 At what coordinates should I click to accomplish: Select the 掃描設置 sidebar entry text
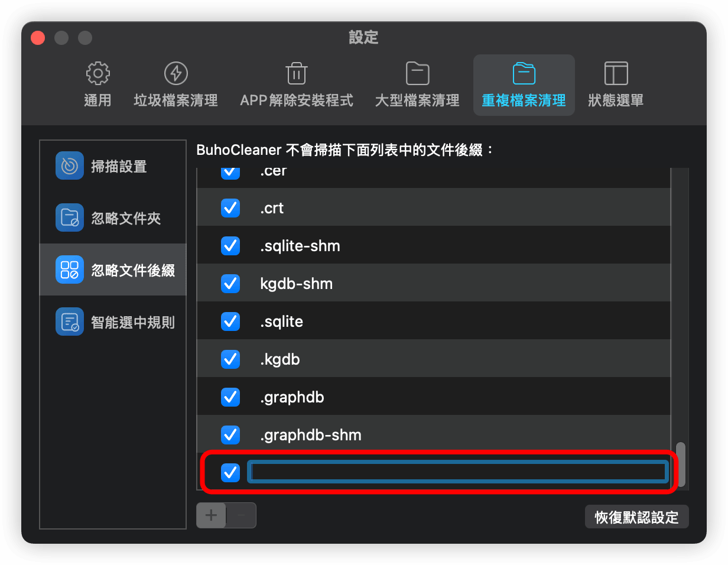[x=119, y=166]
